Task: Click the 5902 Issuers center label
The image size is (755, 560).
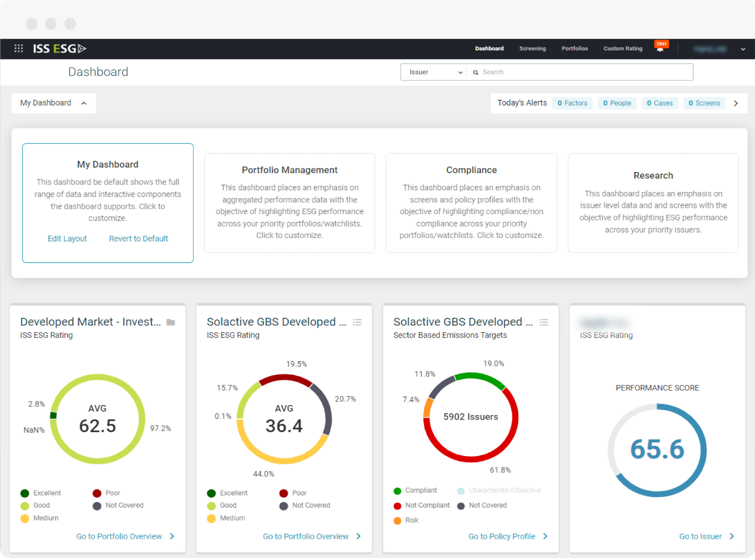Action: [470, 417]
